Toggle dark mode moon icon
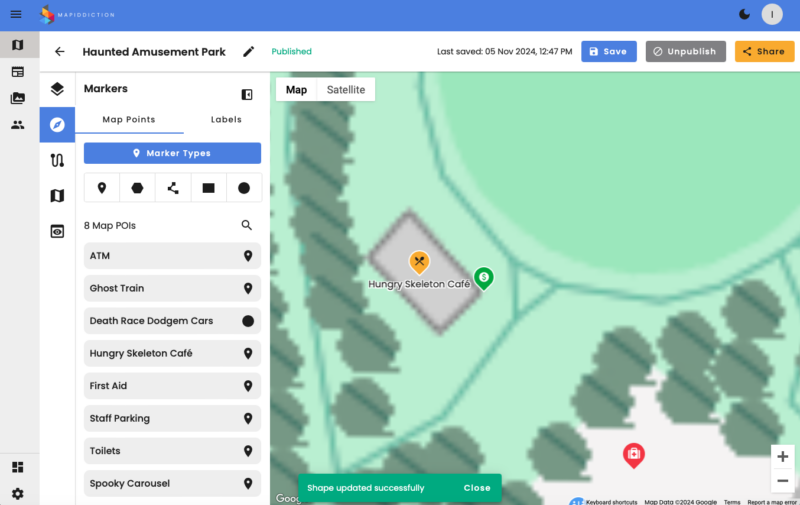Image resolution: width=800 pixels, height=505 pixels. [744, 14]
